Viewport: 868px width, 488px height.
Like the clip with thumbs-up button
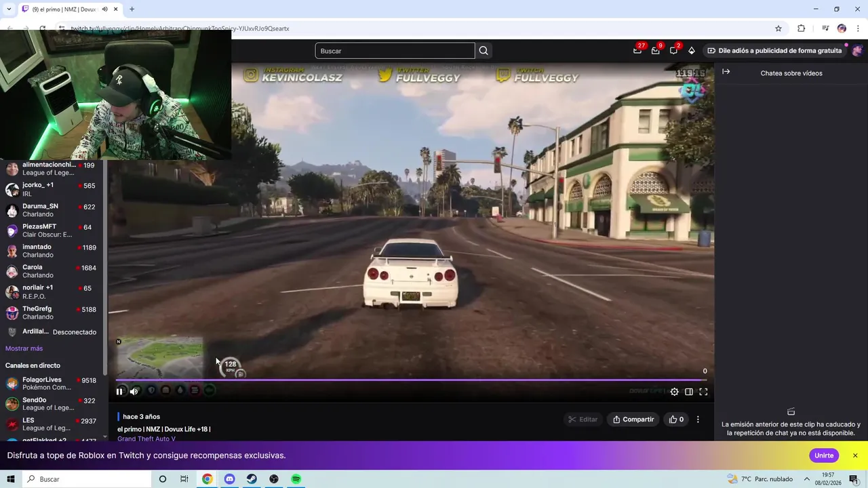[676, 420]
